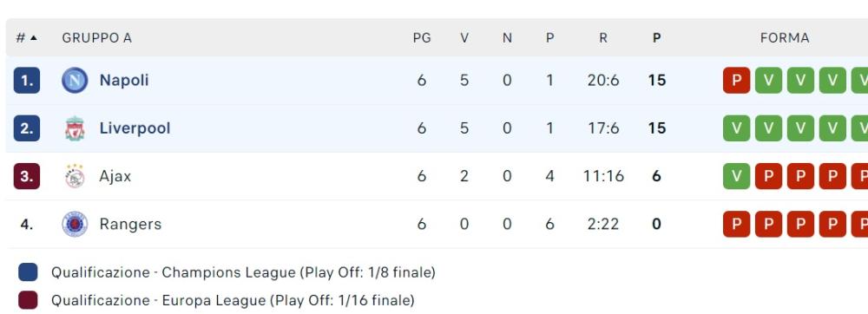This screenshot has width=868, height=314.
Task: Click Rangers' first red P form badge
Action: (736, 224)
